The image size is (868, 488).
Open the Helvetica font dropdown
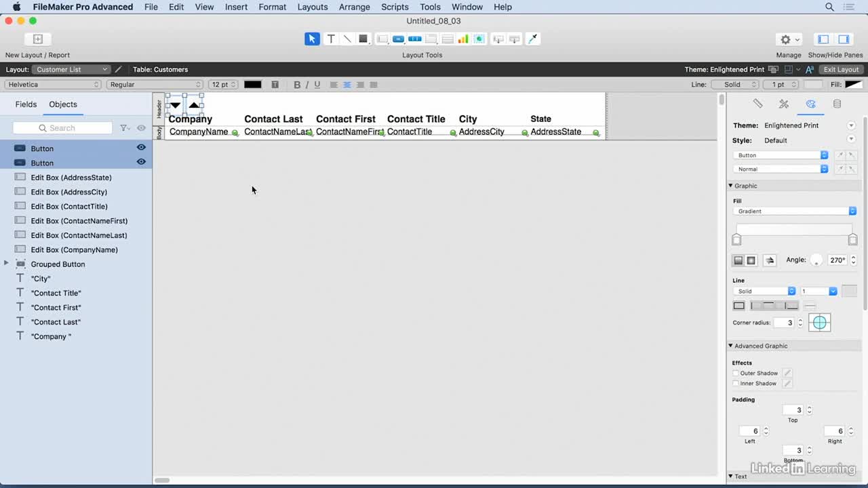point(53,85)
